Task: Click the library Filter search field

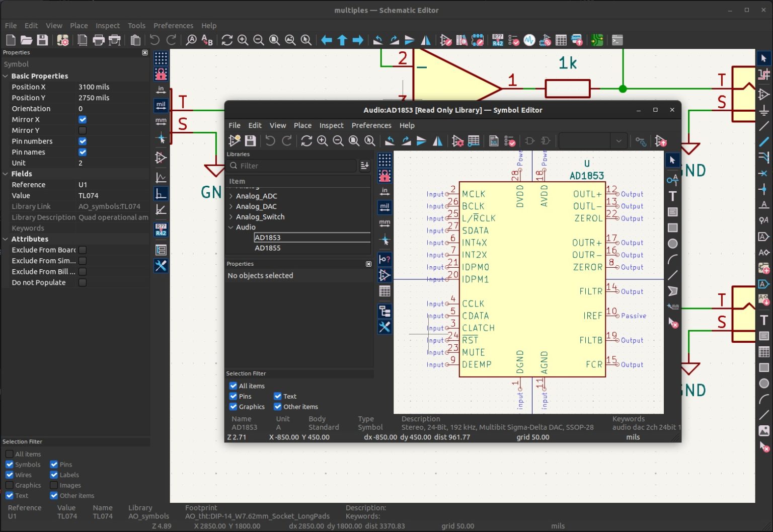Action: pos(292,166)
